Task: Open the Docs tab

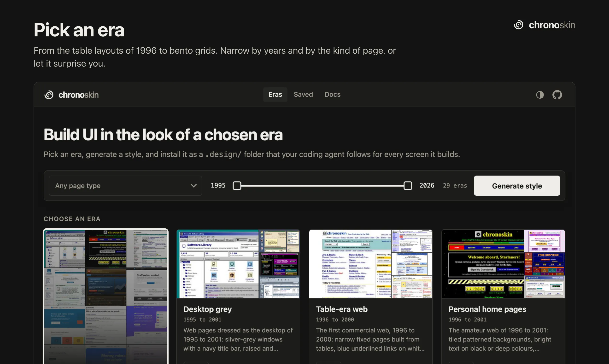Action: (332, 94)
